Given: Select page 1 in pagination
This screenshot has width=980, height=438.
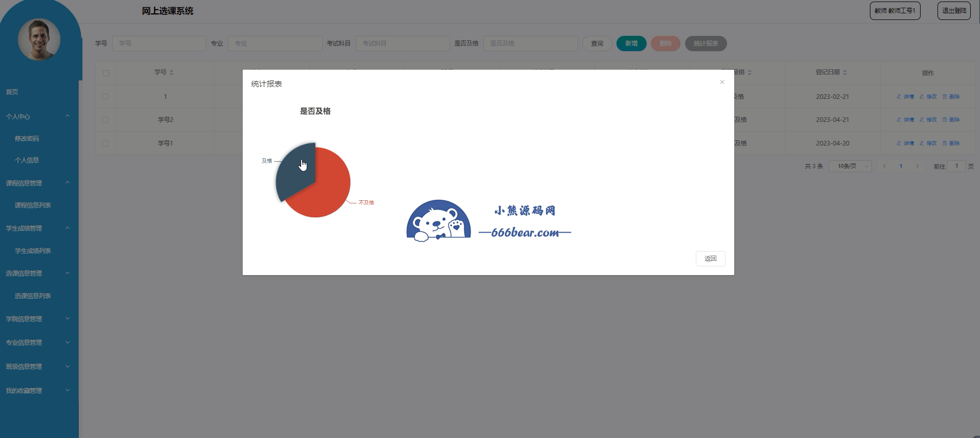Looking at the screenshot, I should point(901,166).
